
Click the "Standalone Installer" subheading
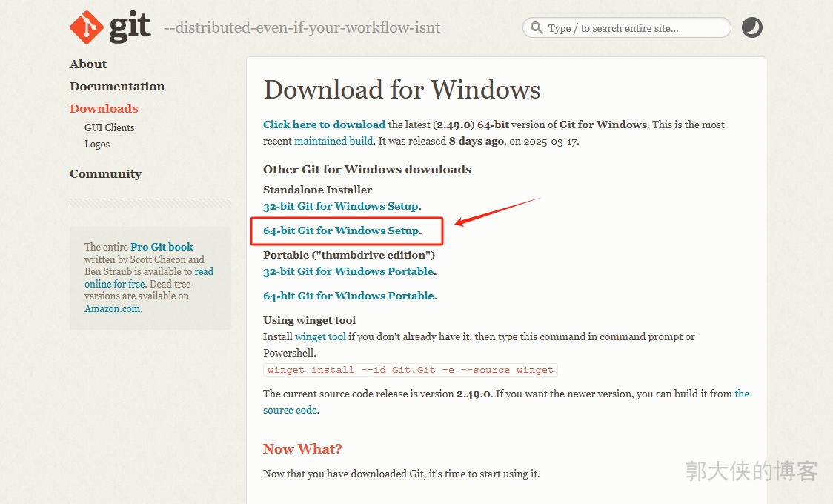coord(318,190)
